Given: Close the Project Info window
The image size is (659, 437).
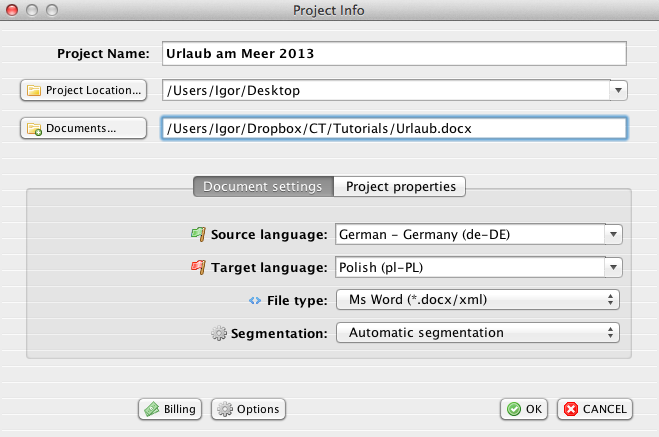Looking at the screenshot, I should [12, 10].
